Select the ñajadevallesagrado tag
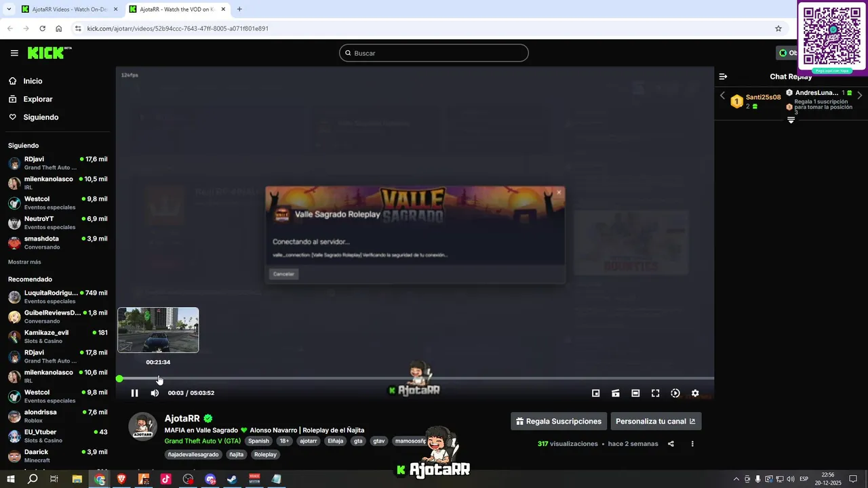This screenshot has width=868, height=488. (x=193, y=455)
